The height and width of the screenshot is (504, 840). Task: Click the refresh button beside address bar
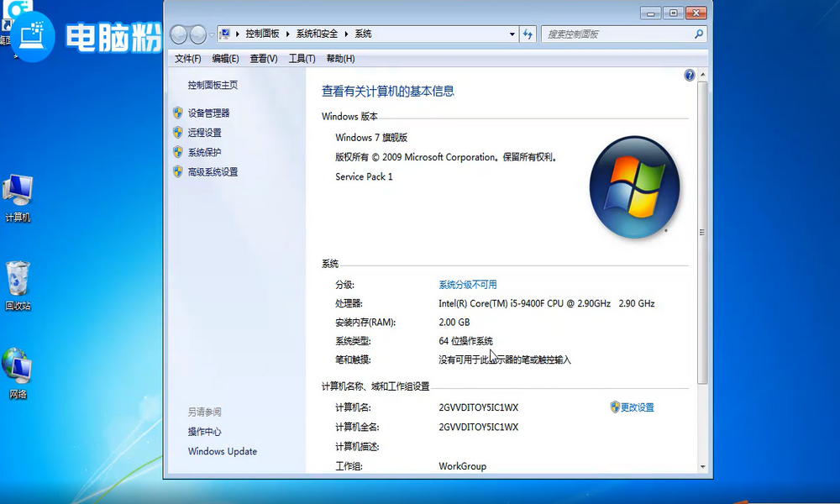coord(528,34)
